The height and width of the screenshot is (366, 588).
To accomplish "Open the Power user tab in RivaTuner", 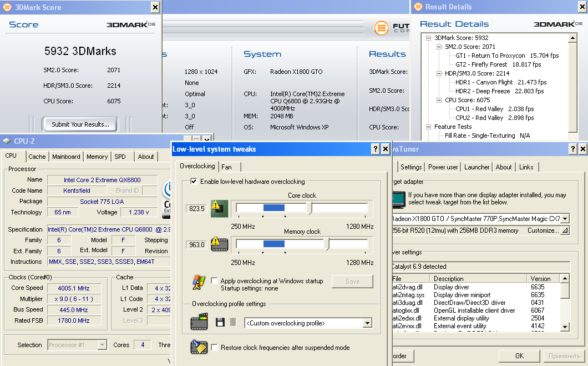I will [x=443, y=167].
